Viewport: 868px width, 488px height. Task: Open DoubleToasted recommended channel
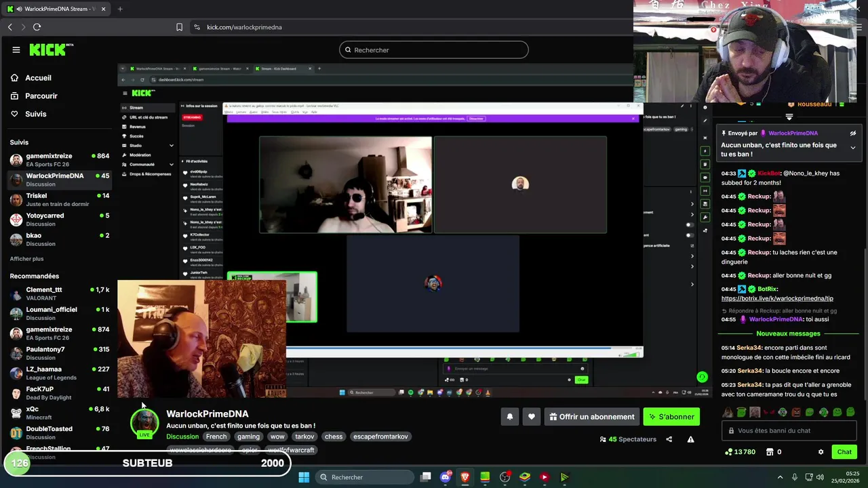pos(60,432)
